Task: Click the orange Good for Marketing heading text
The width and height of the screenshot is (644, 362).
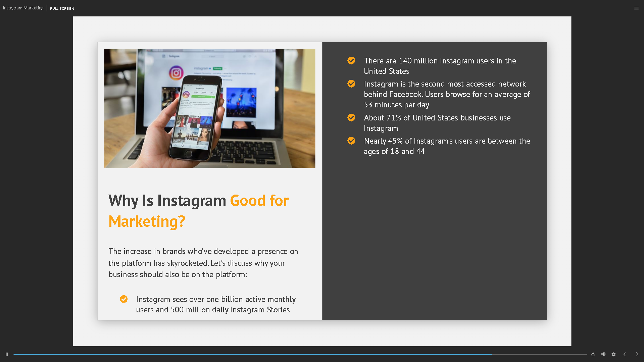Action: (x=259, y=200)
